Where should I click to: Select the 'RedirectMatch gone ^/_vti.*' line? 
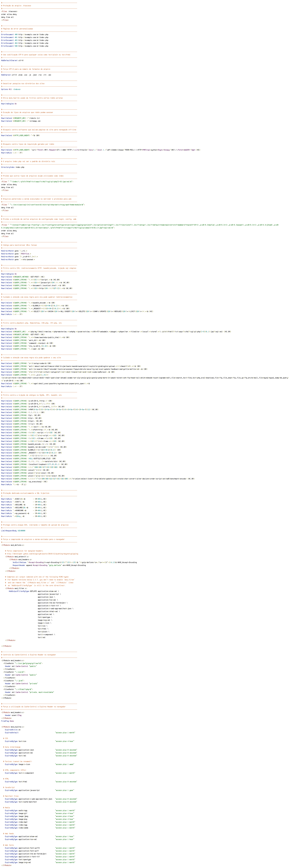(x=14, y=251)
